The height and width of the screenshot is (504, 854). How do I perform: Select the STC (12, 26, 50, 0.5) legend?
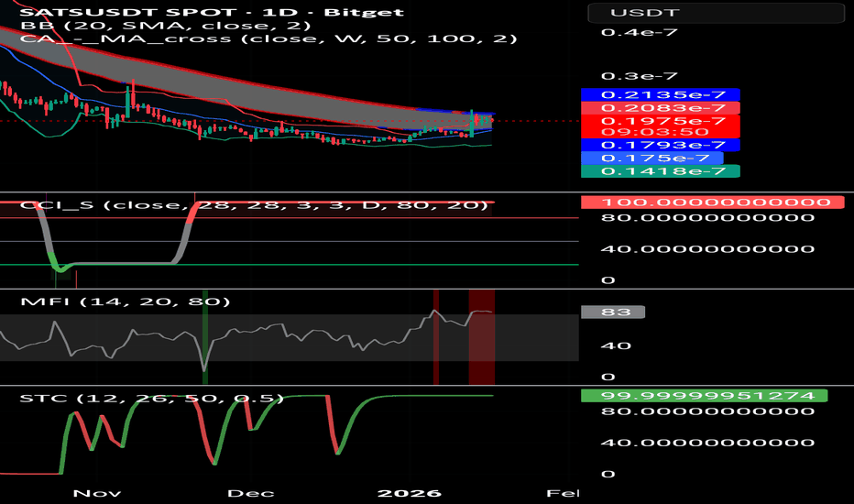pos(152,399)
